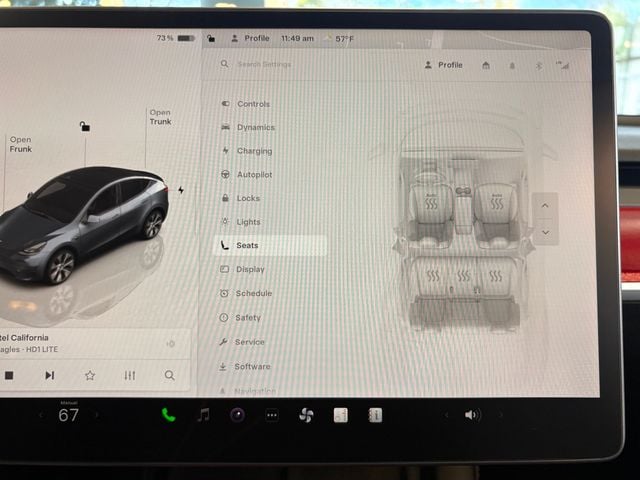The height and width of the screenshot is (480, 640).
Task: Open the Display settings menu item
Action: point(250,269)
